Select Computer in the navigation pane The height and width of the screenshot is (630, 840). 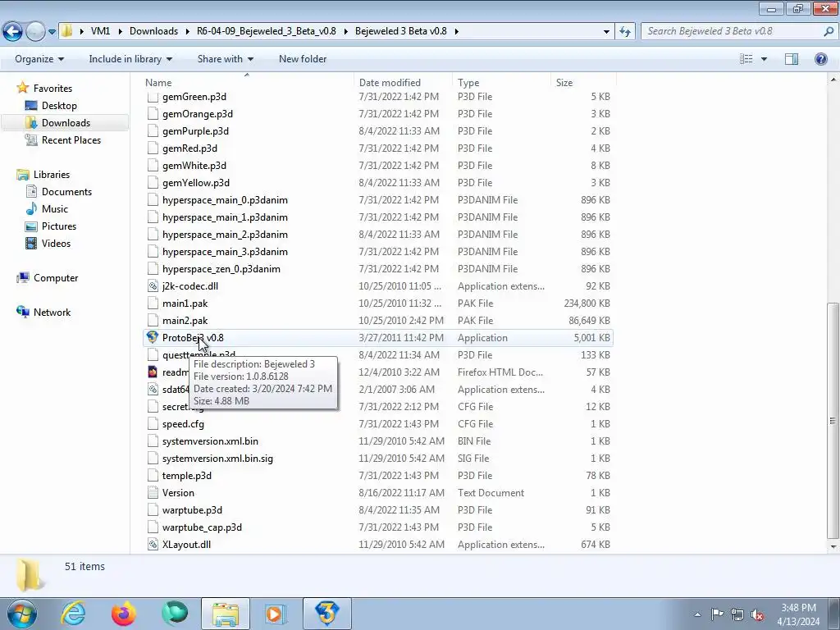56,278
